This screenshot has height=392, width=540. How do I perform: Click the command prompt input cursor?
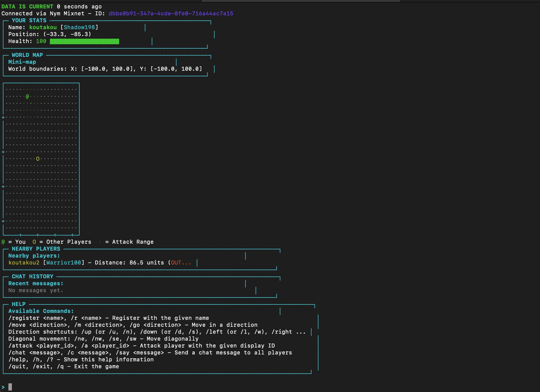[x=10, y=387]
